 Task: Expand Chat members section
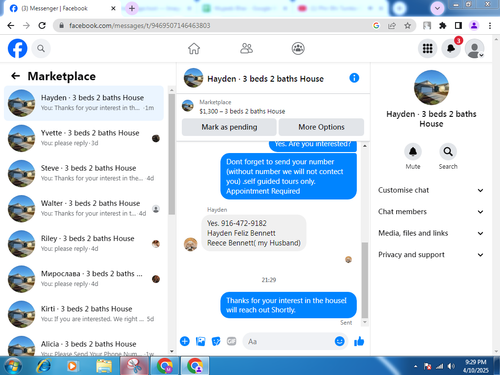pos(431,212)
